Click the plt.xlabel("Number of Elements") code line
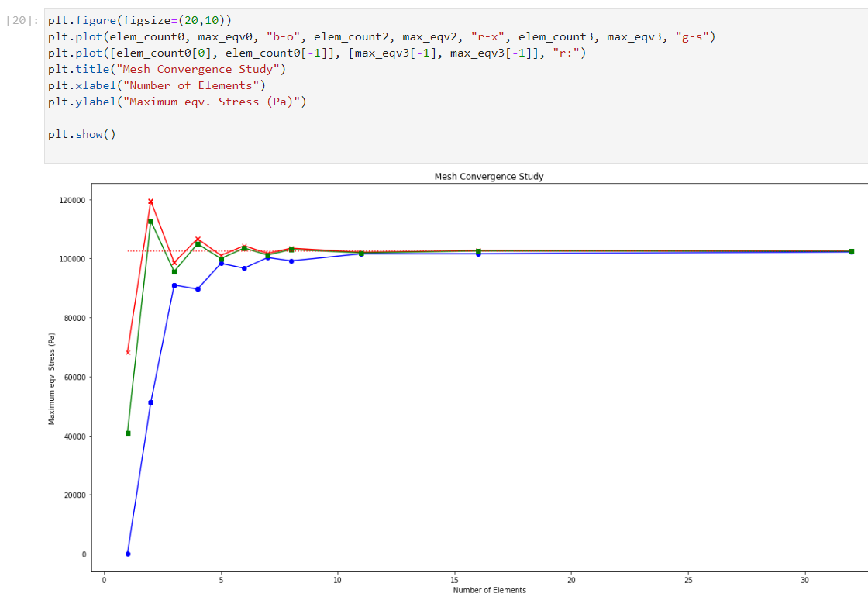 (x=157, y=86)
